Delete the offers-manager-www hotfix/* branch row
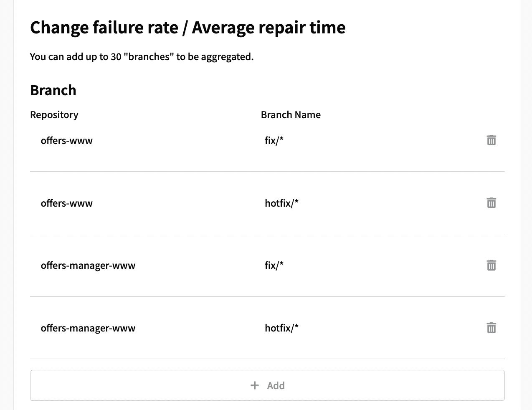 (491, 328)
